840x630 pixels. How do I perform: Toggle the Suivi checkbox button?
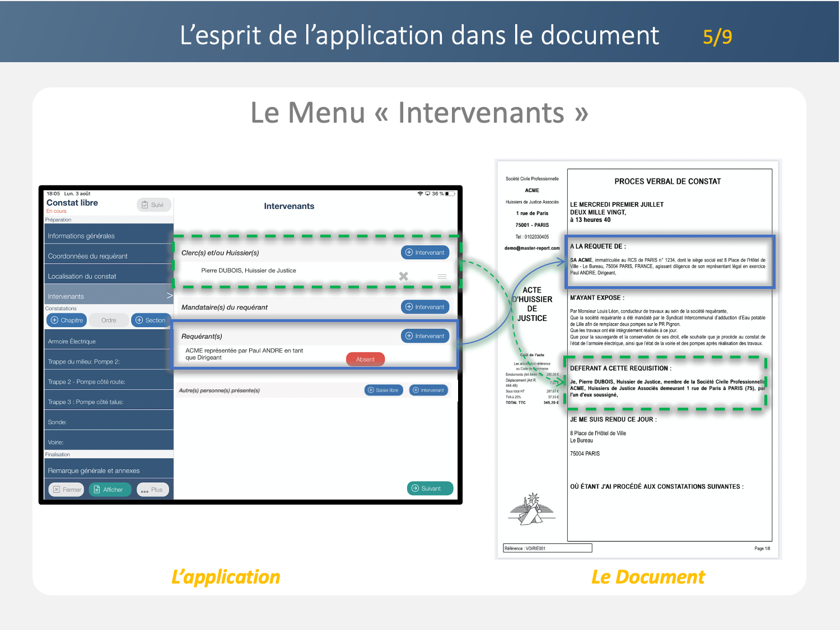[x=153, y=205]
